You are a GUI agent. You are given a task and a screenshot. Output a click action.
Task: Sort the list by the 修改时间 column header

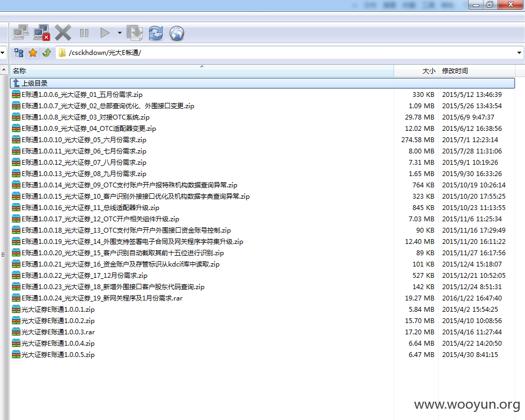coord(477,71)
